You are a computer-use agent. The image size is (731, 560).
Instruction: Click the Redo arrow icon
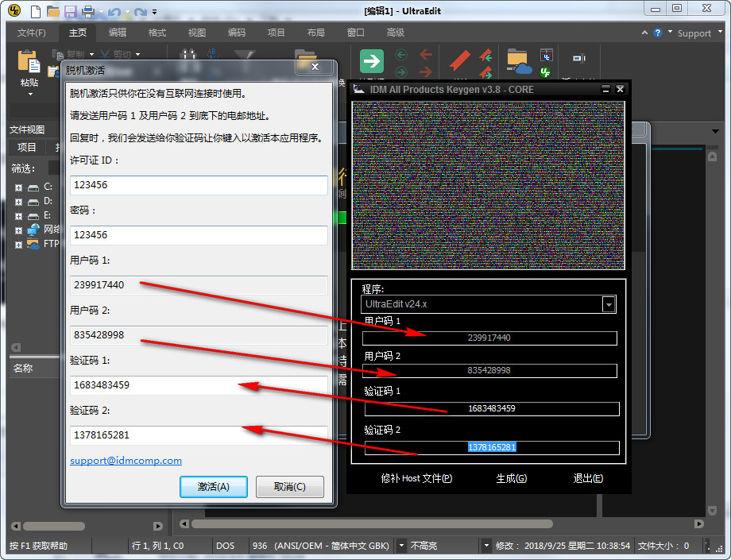[x=140, y=12]
